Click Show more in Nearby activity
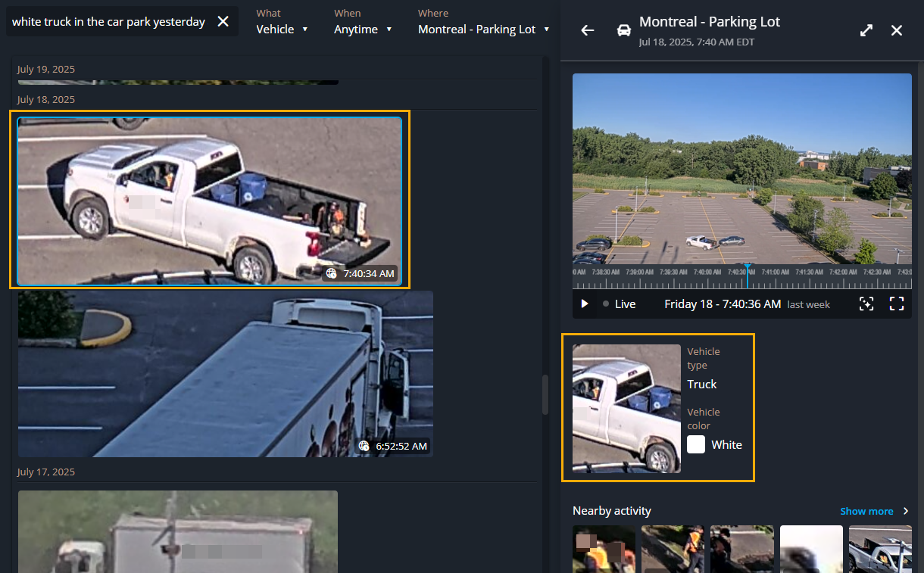Screen dimensions: 924x573 868,511
